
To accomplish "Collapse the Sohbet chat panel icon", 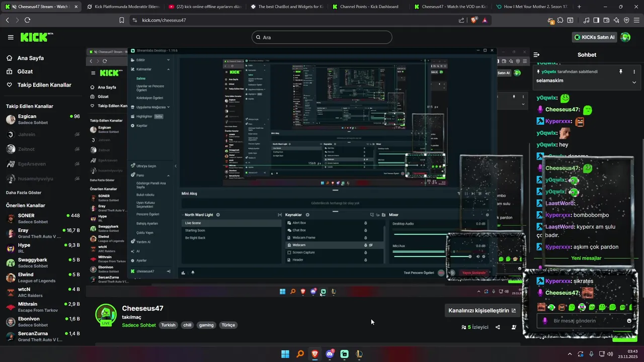I will coord(536,55).
